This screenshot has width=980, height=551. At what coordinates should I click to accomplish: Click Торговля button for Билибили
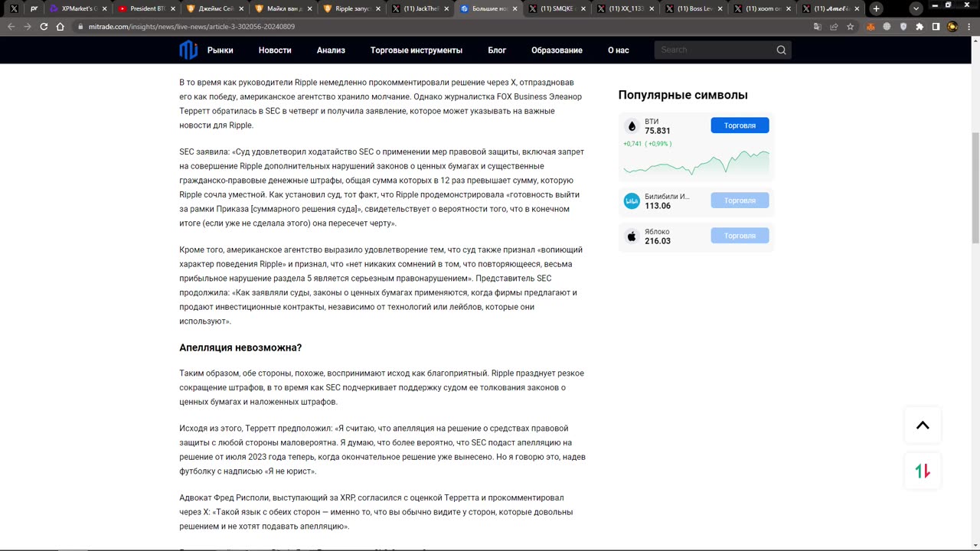click(x=740, y=201)
